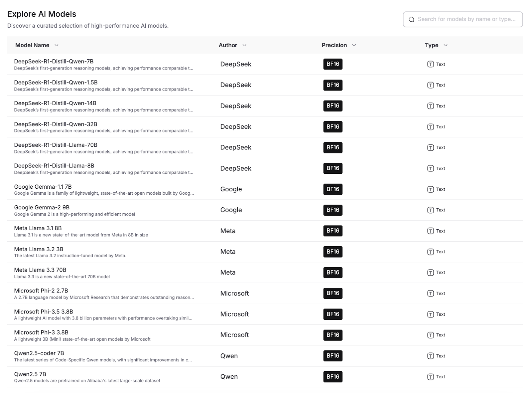Click Text type icon for DeepSeek-R1-Distill-Qwen-7B
This screenshot has height=393, width=532.
pyautogui.click(x=430, y=64)
